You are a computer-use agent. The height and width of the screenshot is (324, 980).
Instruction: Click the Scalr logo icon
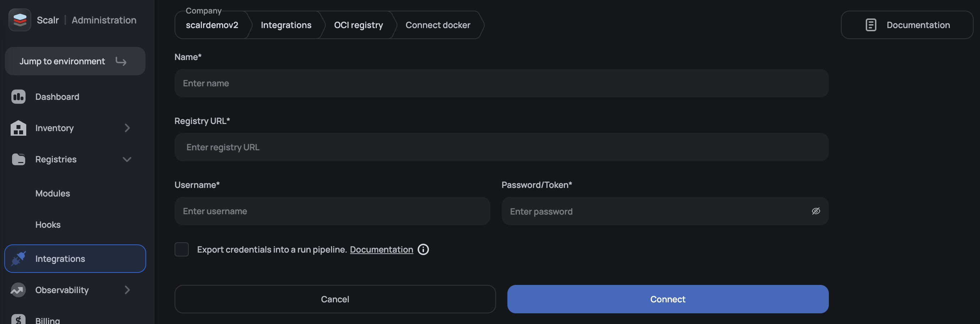(20, 20)
